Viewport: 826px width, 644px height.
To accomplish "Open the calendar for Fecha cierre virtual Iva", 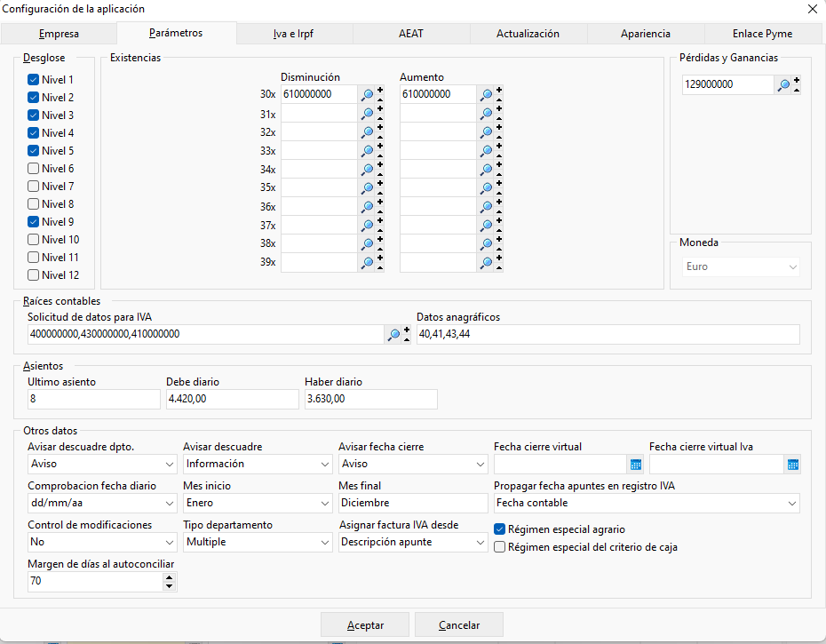I will click(793, 465).
